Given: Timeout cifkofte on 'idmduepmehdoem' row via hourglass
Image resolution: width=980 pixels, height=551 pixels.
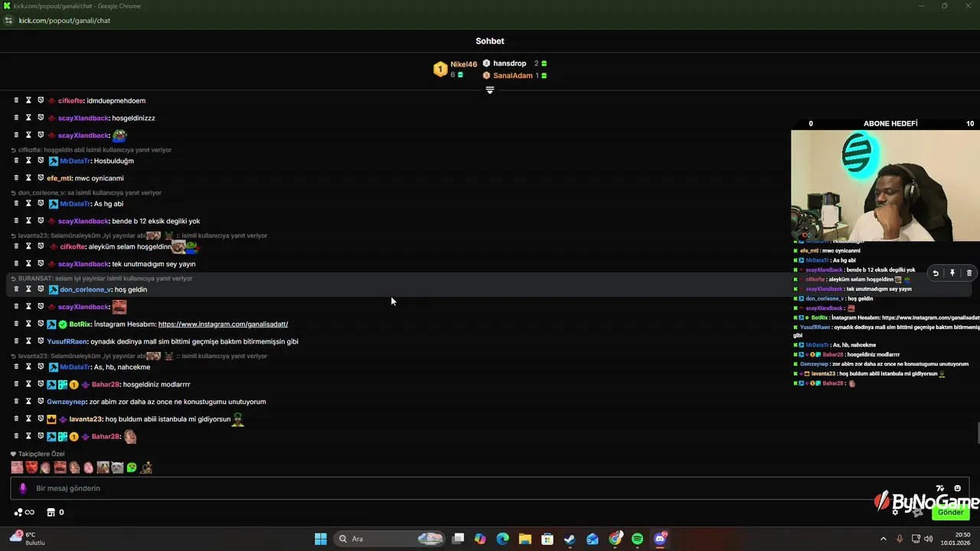Looking at the screenshot, I should [28, 100].
